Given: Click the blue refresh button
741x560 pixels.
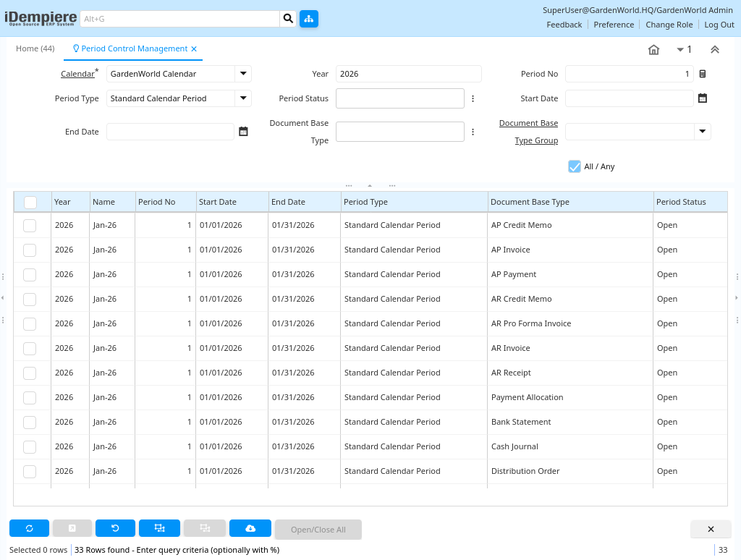Looking at the screenshot, I should (x=29, y=529).
